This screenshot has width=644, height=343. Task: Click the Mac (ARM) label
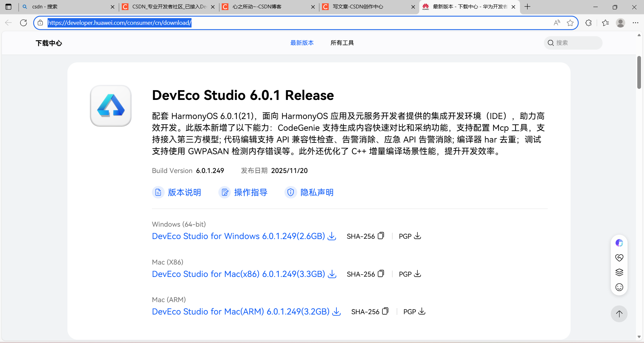coord(169,300)
